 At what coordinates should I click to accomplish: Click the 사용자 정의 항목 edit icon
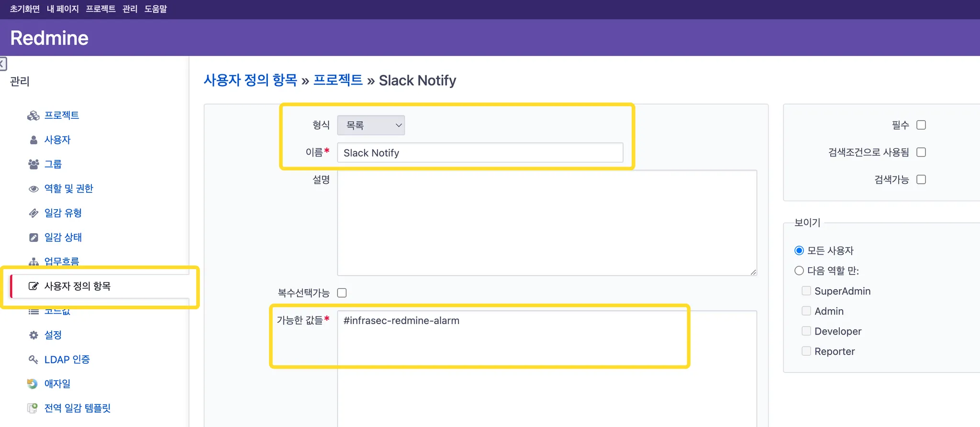pos(33,286)
